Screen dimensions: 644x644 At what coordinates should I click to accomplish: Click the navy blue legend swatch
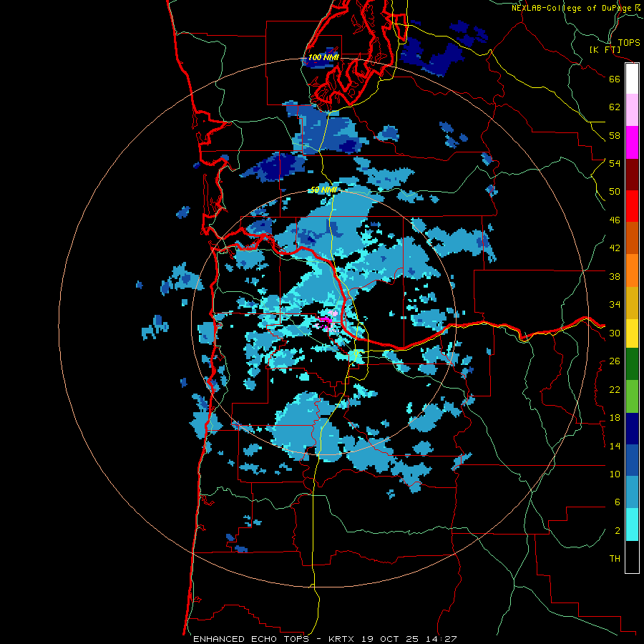[632, 429]
